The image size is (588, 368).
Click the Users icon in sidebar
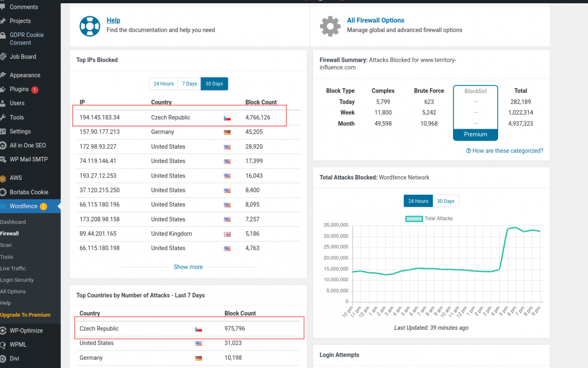click(3, 103)
